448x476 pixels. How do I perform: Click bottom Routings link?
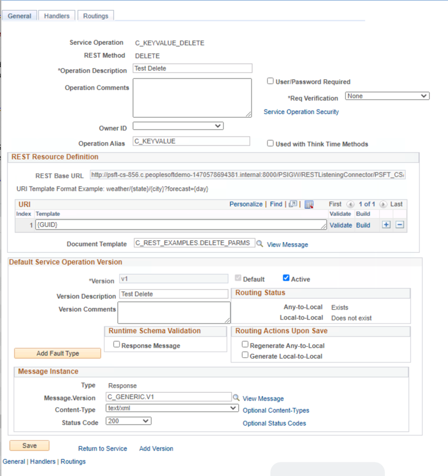[x=73, y=462]
